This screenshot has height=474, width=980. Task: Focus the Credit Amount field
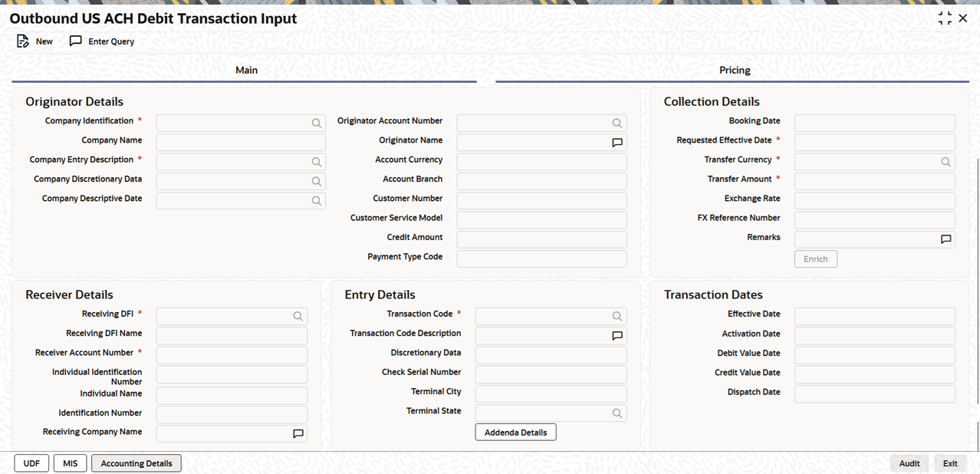pyautogui.click(x=541, y=239)
